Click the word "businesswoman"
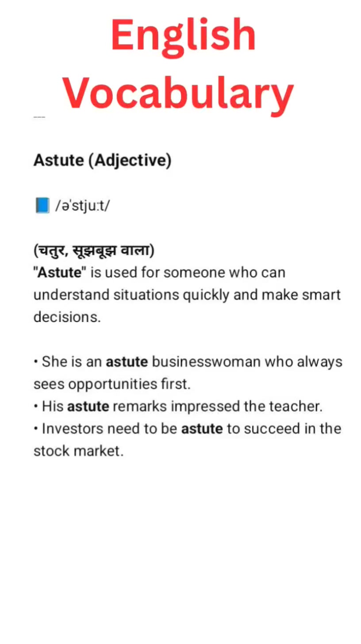The width and height of the screenshot is (361, 644). (x=207, y=362)
